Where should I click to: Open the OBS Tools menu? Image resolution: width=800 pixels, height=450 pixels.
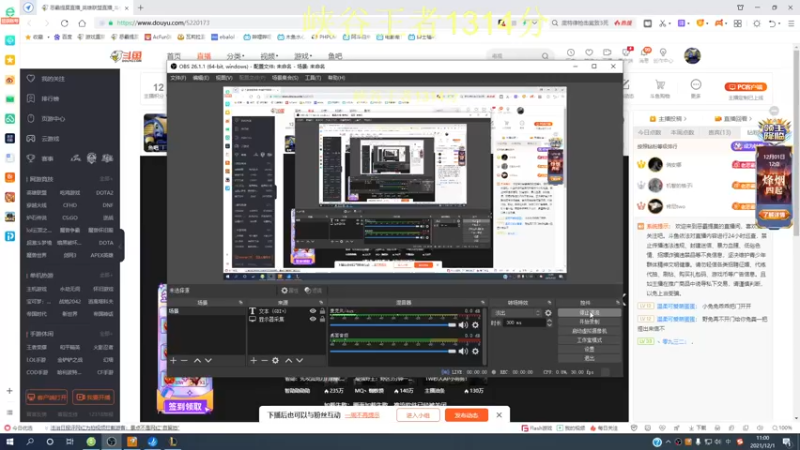coord(312,78)
